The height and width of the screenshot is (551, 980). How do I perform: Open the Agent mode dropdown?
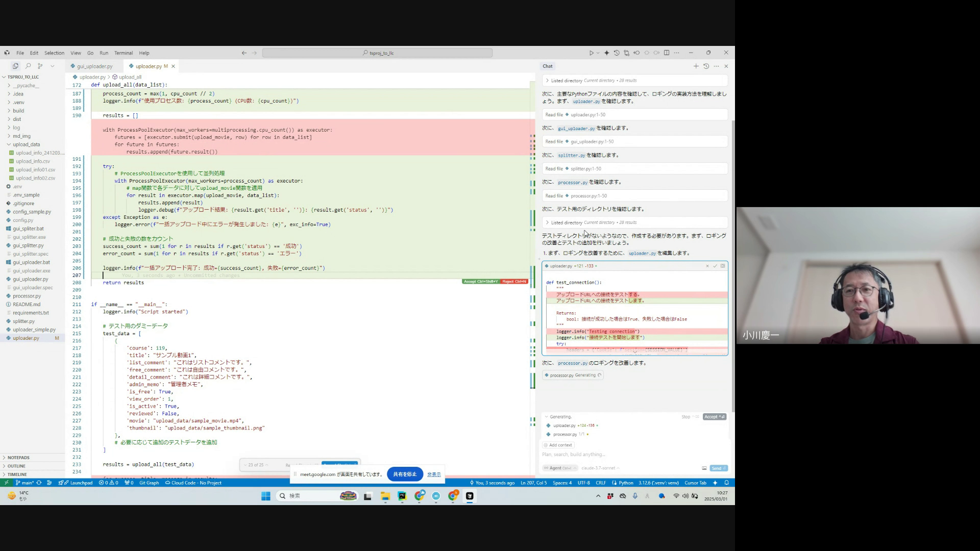click(x=560, y=468)
